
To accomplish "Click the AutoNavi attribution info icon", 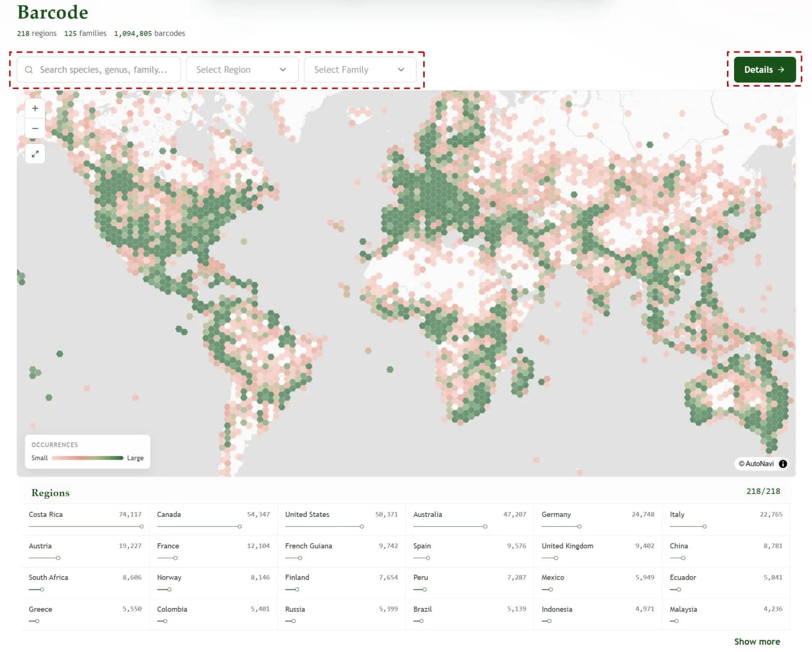I will [x=783, y=464].
